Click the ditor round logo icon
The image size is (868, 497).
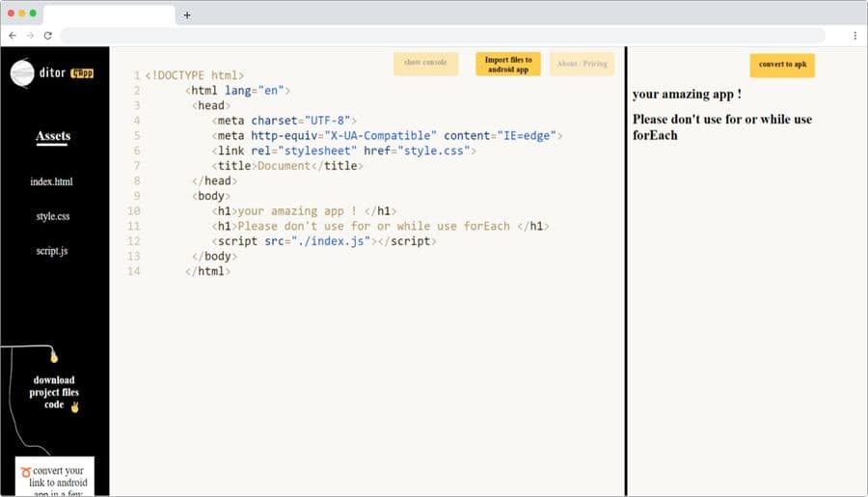pyautogui.click(x=22, y=73)
